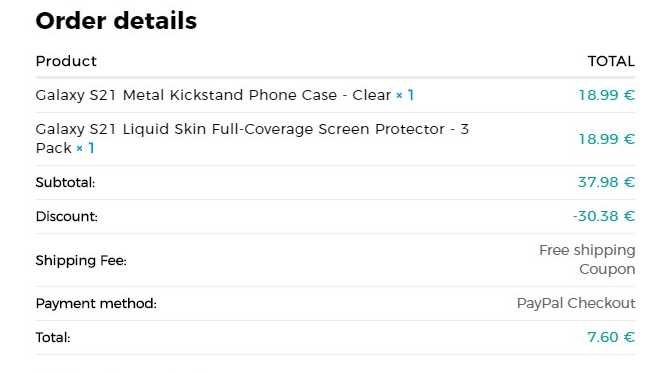Select the Payment method label
656x373 pixels.
pyautogui.click(x=96, y=303)
